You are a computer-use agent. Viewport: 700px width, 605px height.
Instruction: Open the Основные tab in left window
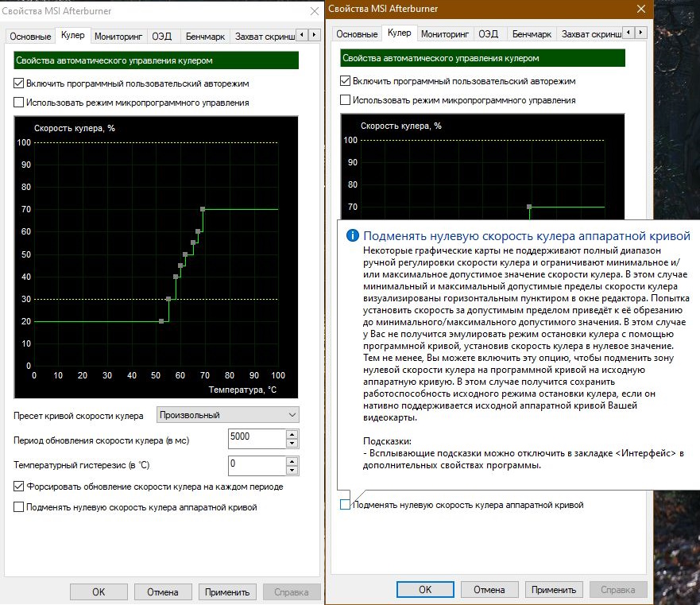coord(30,37)
